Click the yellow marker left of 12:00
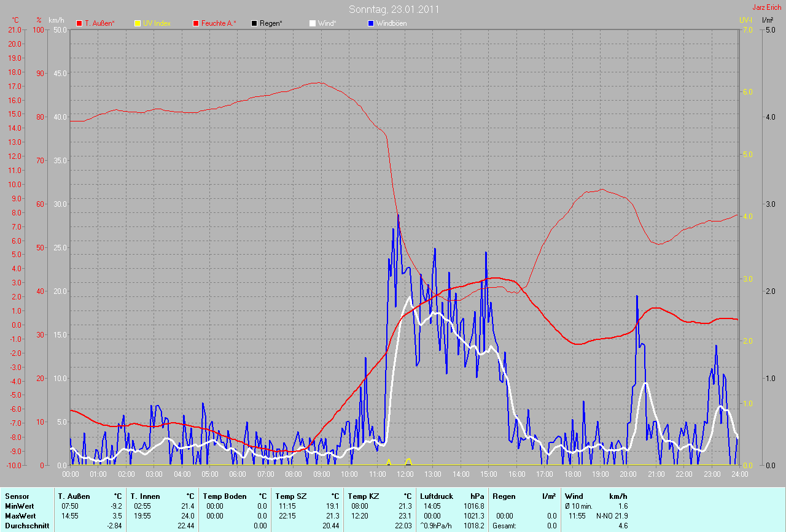786x532 pixels. (388, 462)
